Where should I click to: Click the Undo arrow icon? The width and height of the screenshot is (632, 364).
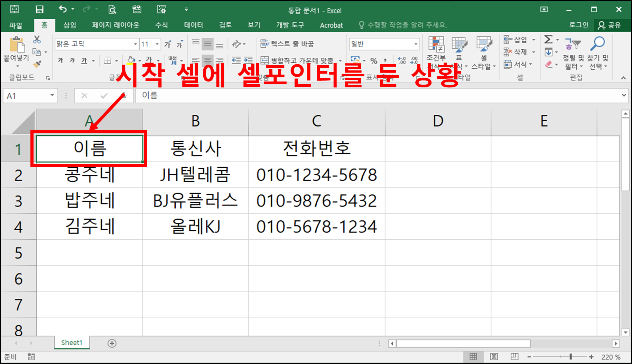[63, 9]
